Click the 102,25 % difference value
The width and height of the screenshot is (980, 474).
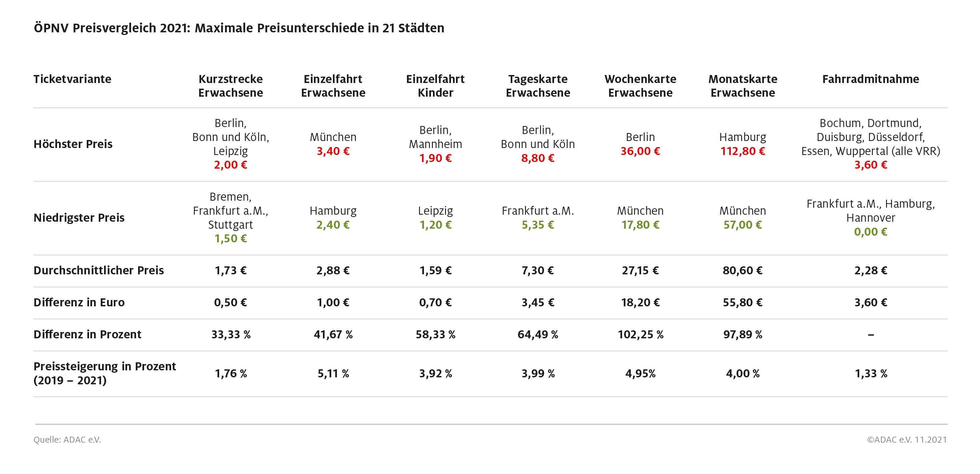(640, 334)
